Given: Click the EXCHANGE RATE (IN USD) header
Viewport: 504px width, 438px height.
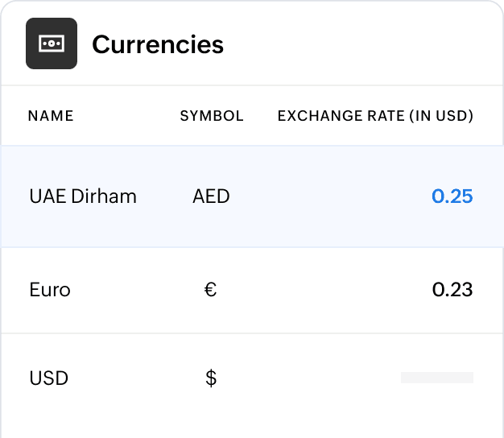Looking at the screenshot, I should click(x=375, y=116).
